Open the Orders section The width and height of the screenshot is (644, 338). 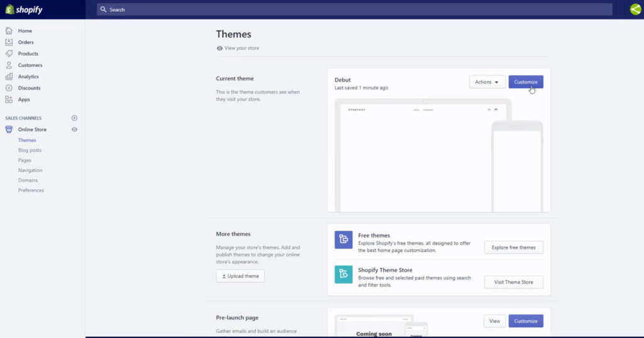pos(26,42)
